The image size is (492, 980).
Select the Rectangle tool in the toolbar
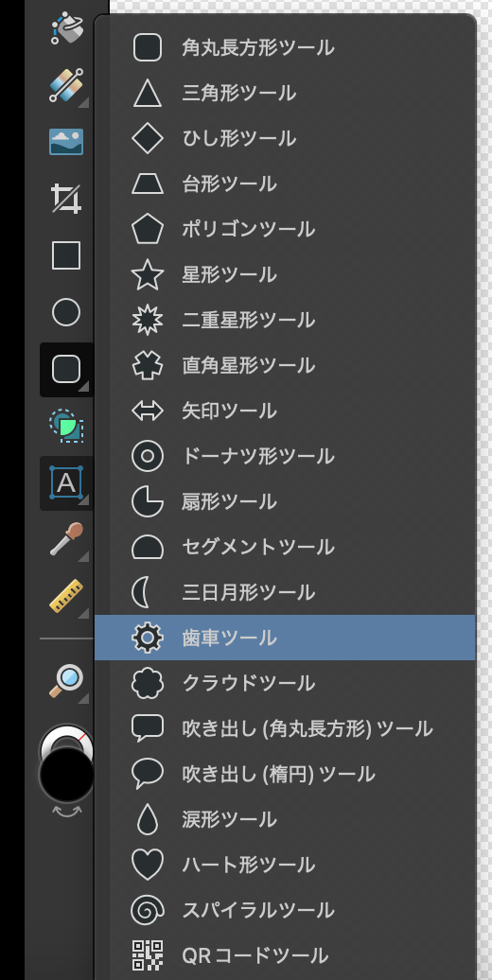click(66, 255)
